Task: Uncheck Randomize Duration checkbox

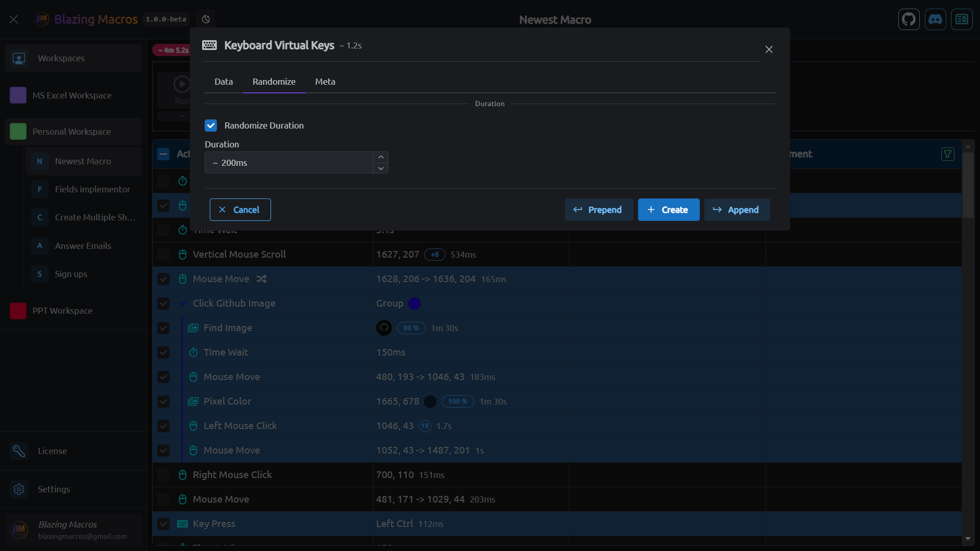Action: [211, 126]
